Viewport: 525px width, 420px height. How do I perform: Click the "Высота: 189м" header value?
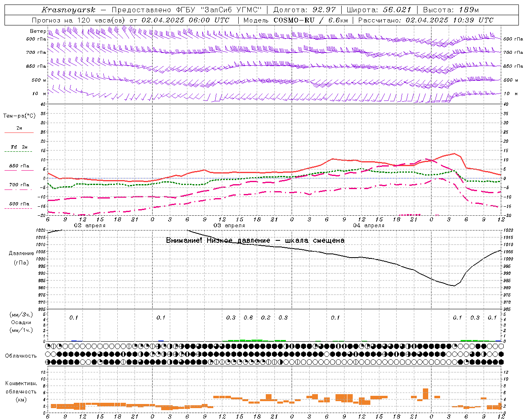click(451, 10)
